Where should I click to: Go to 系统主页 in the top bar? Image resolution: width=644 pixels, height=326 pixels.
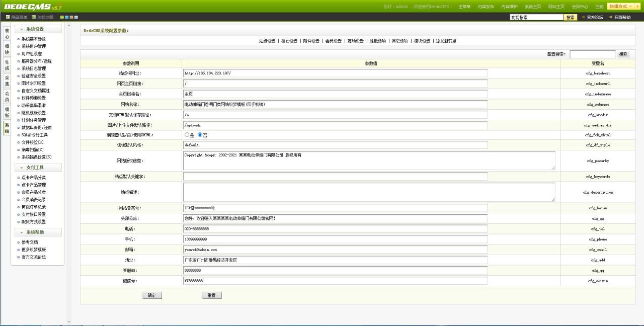pyautogui.click(x=533, y=7)
